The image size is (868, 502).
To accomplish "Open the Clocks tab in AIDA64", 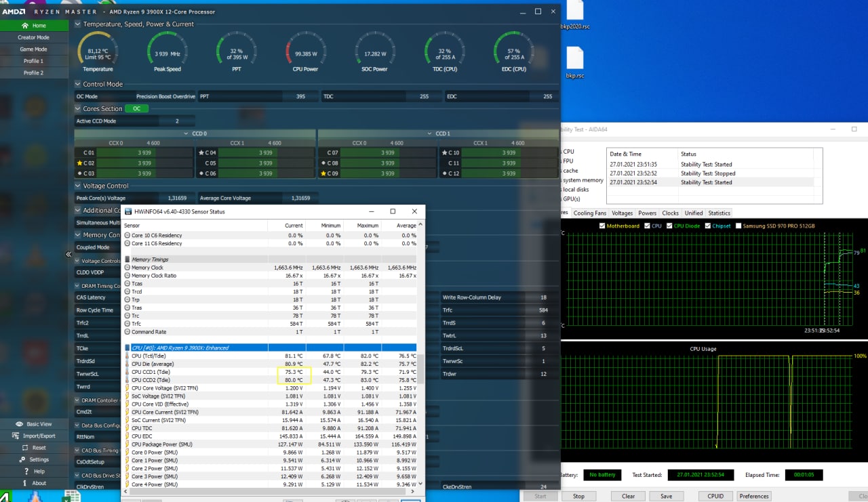I will (670, 213).
